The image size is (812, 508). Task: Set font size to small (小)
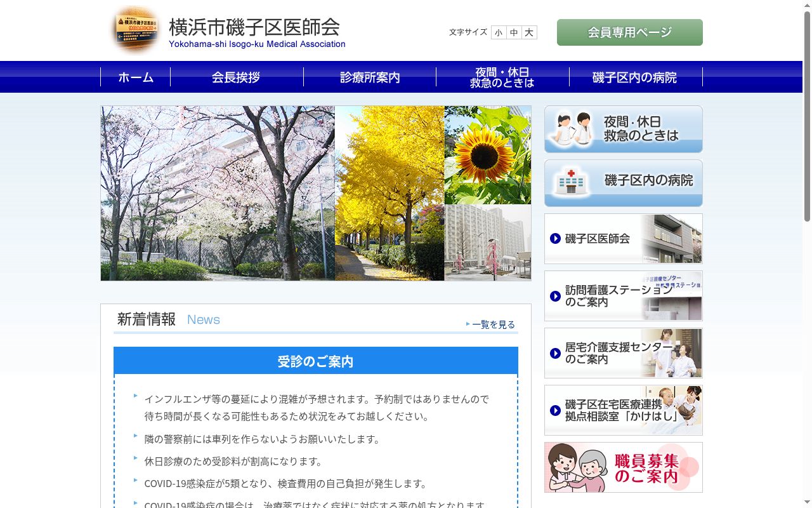click(x=499, y=32)
